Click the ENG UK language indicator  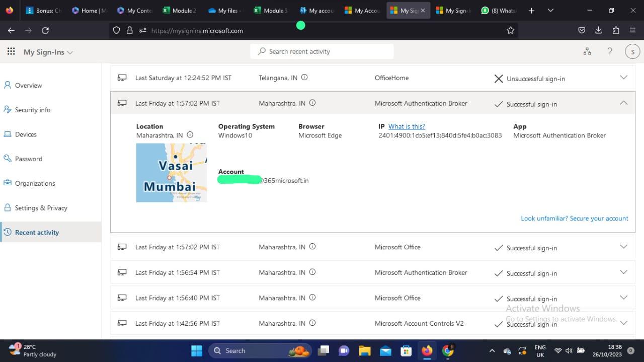click(540, 350)
